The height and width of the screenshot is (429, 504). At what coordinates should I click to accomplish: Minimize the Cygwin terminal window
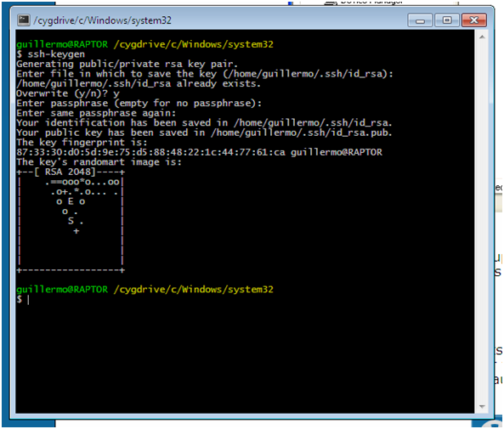pyautogui.click(x=420, y=20)
